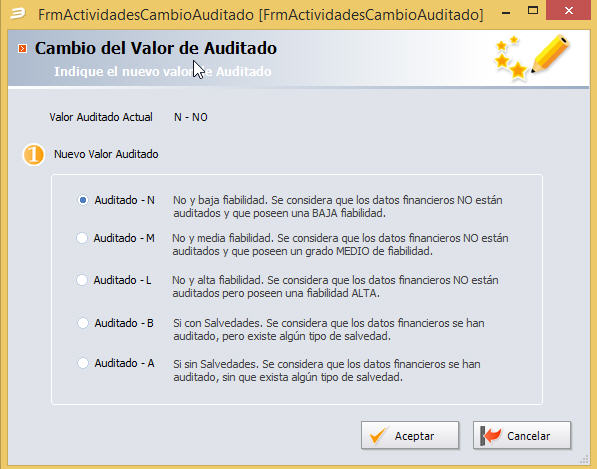Click the 'Nuevo Valor Auditado' label

tap(106, 154)
